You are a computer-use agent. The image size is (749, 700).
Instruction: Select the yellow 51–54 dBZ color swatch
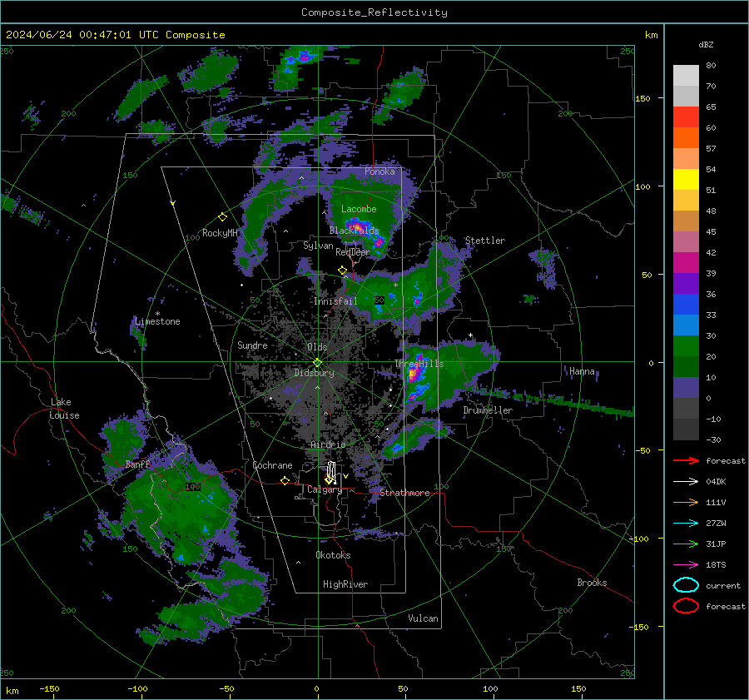coord(686,180)
